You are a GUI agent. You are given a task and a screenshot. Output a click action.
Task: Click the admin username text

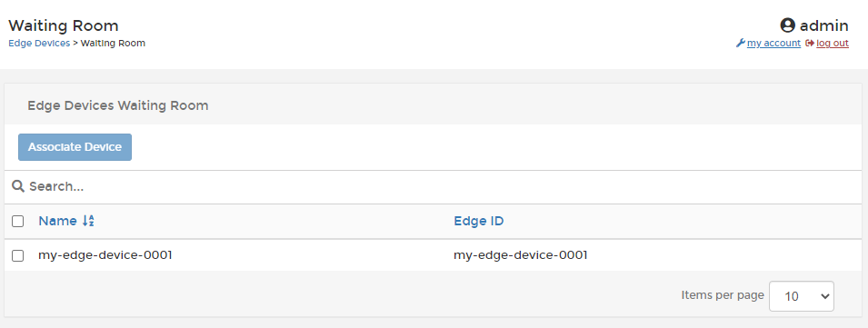click(x=824, y=25)
